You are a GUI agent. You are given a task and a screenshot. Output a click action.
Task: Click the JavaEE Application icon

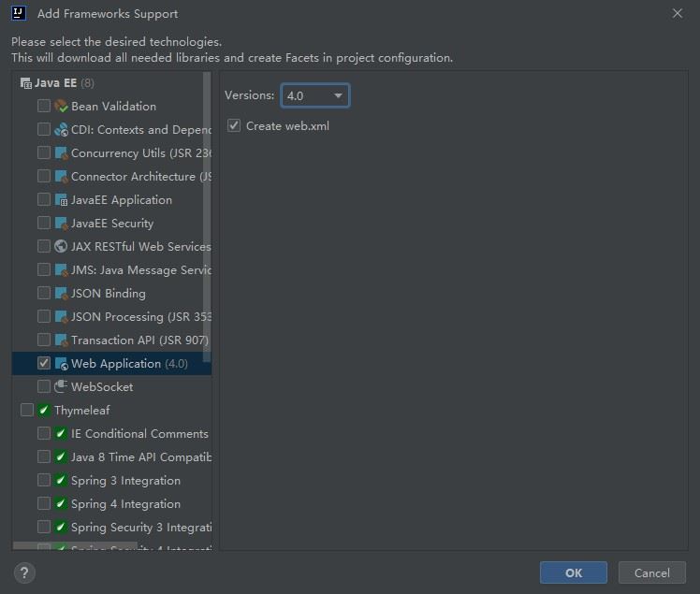(x=61, y=199)
